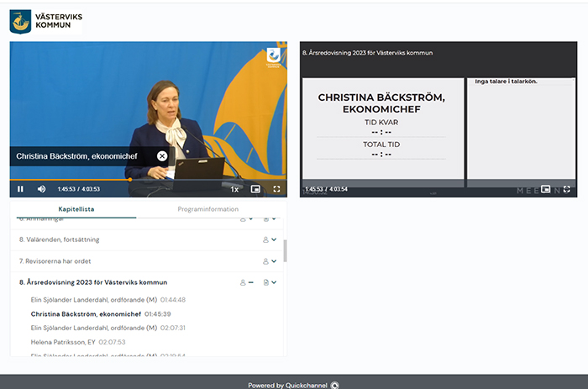The image size is (588, 389).
Task: Pause the main video
Action: pyautogui.click(x=21, y=189)
